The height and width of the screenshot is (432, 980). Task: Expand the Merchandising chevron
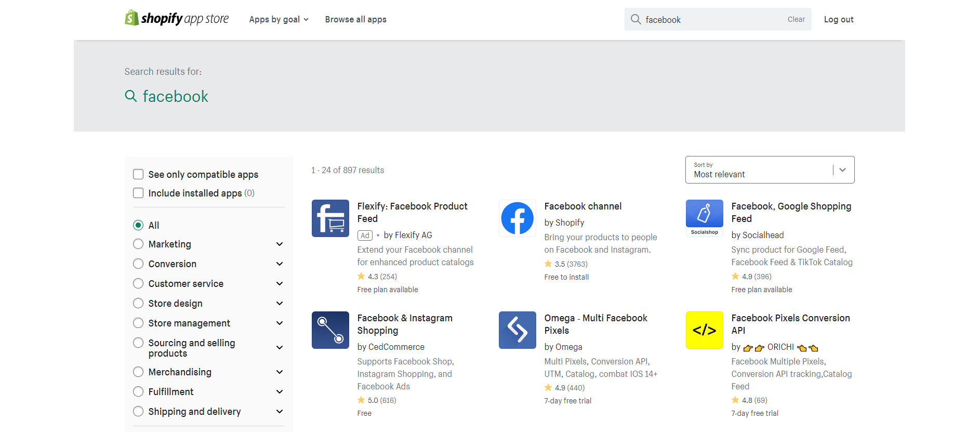click(280, 372)
